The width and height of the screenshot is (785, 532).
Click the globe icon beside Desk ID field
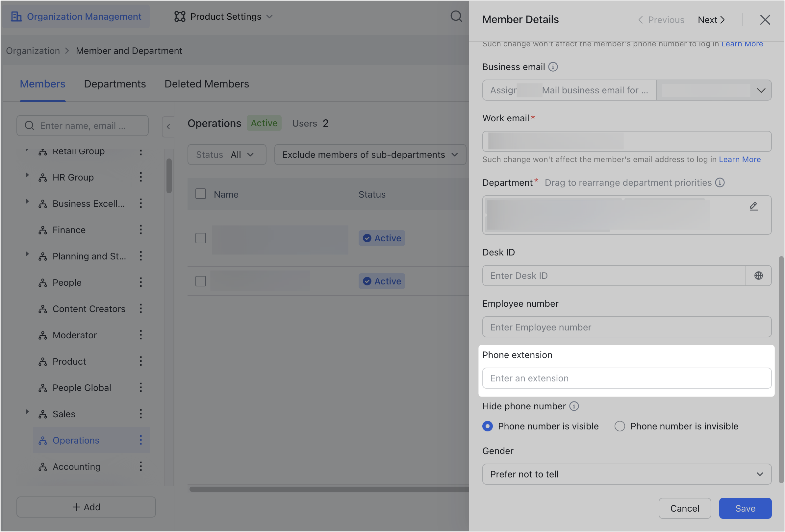click(759, 276)
